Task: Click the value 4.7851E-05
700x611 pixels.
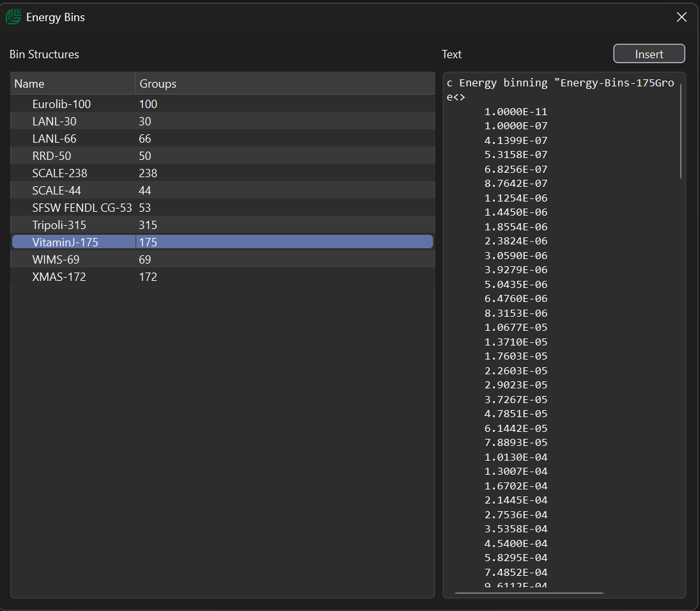Action: pos(516,414)
